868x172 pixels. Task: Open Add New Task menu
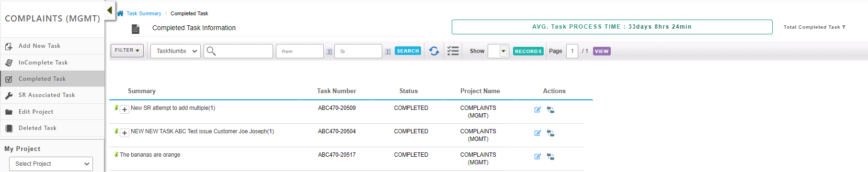[52, 46]
